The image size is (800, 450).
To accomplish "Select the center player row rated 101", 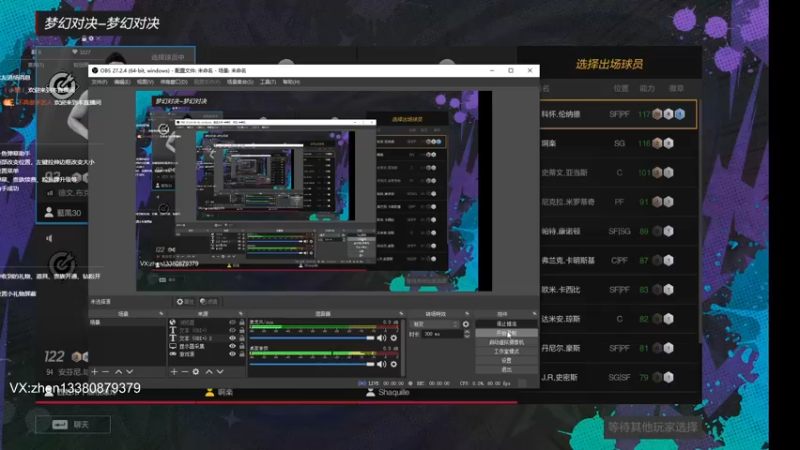I will click(x=618, y=173).
